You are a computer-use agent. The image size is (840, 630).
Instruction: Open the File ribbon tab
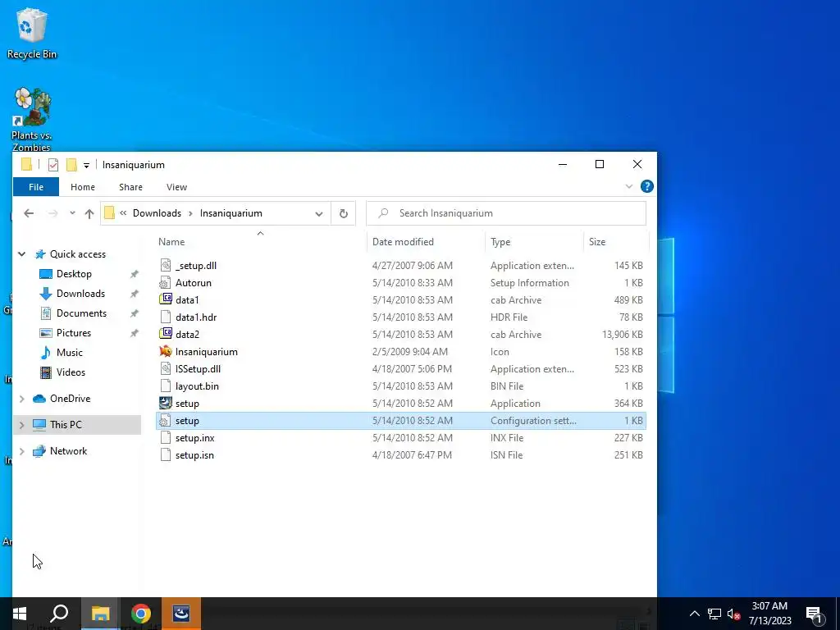tap(36, 187)
